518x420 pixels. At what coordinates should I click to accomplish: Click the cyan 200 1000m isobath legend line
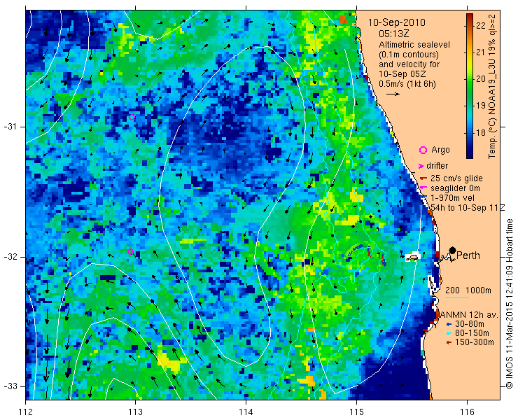457,297
